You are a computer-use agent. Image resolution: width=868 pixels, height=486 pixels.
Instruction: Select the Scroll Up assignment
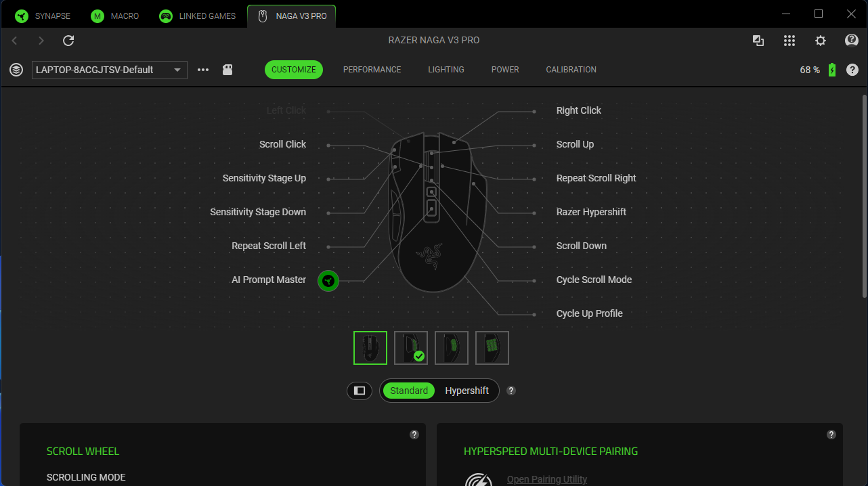pyautogui.click(x=575, y=144)
